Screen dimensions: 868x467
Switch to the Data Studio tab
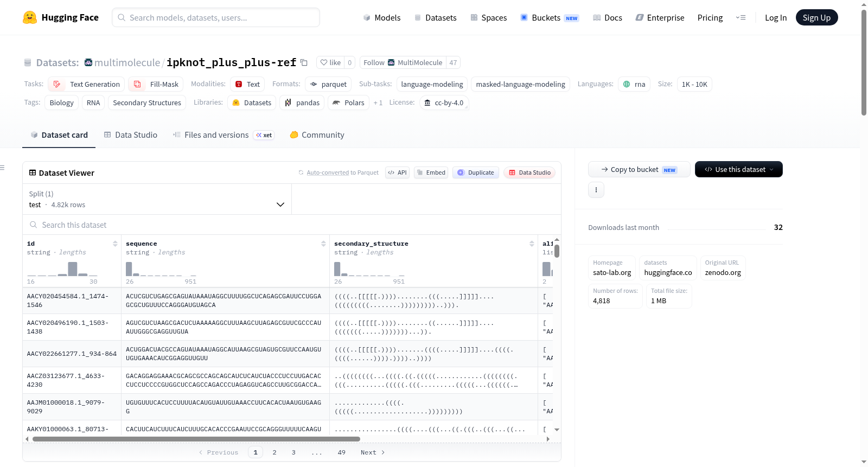coord(131,135)
